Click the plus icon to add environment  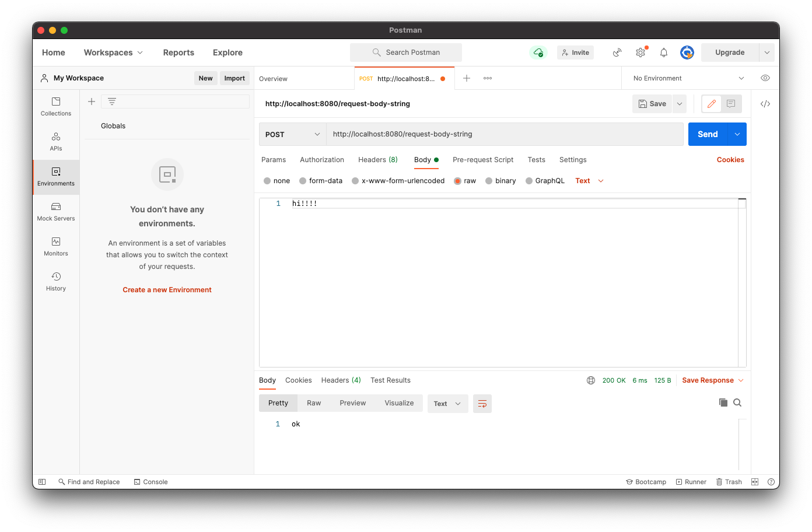click(x=92, y=101)
